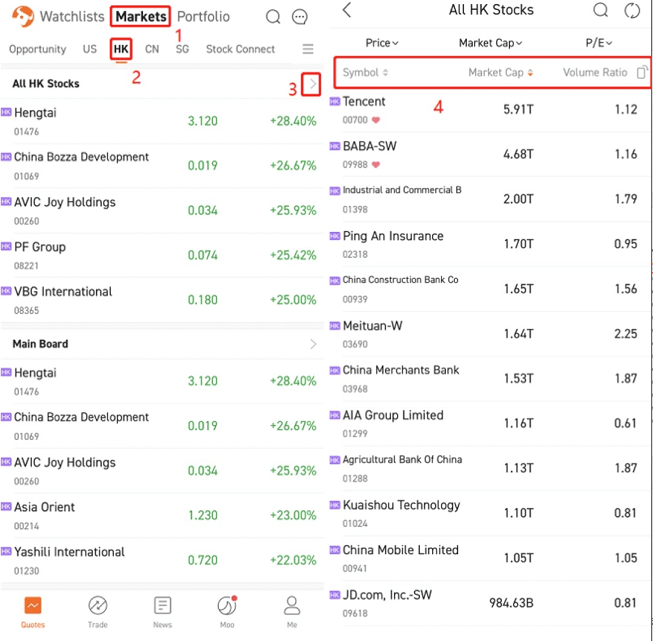Select the Stock Connect tab
Screen dimensions: 653x641
pyautogui.click(x=240, y=49)
